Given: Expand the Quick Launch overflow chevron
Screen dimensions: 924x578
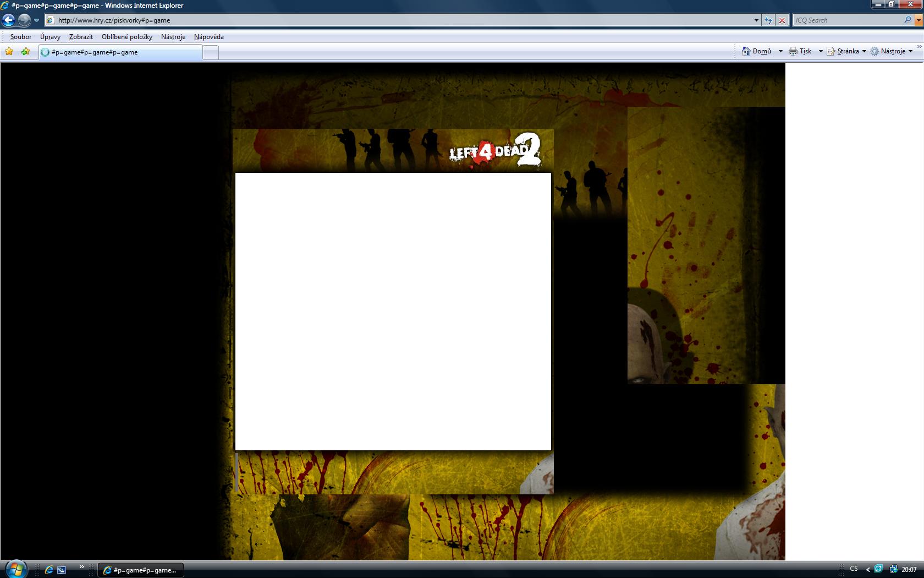Looking at the screenshot, I should pos(82,567).
